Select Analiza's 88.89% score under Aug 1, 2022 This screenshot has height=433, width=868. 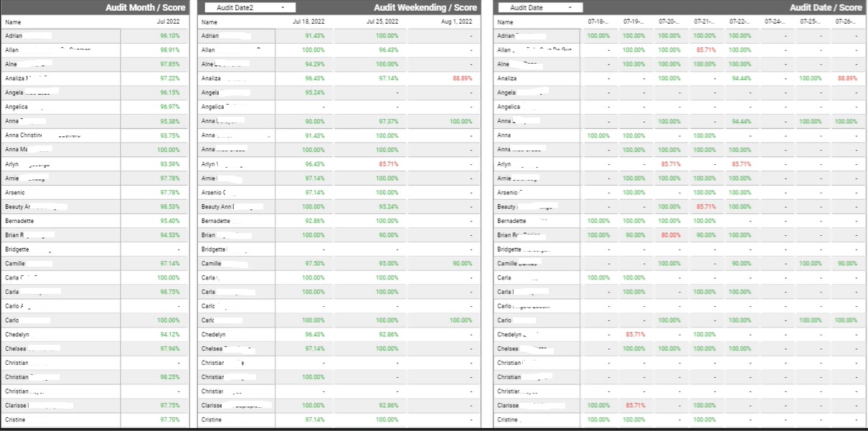click(461, 78)
